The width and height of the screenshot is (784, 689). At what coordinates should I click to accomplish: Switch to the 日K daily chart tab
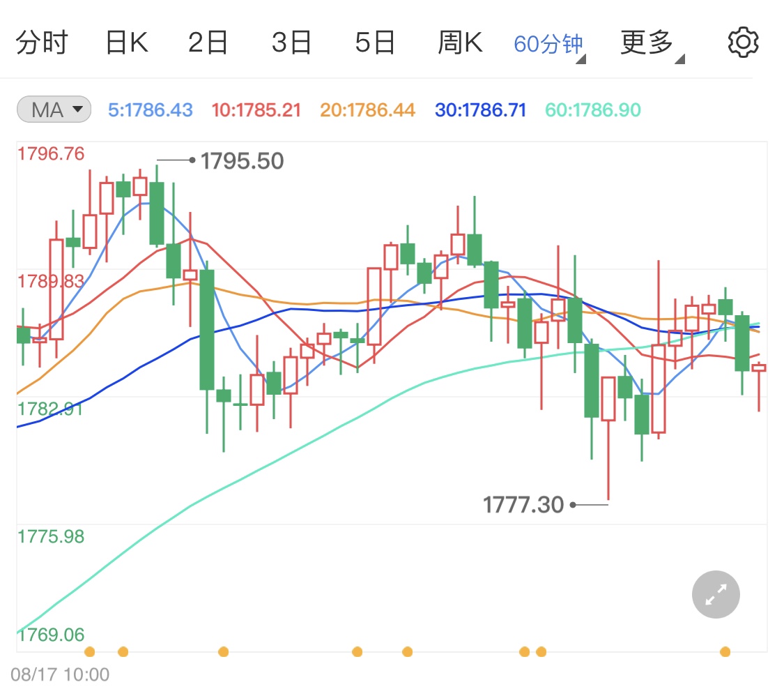126,40
